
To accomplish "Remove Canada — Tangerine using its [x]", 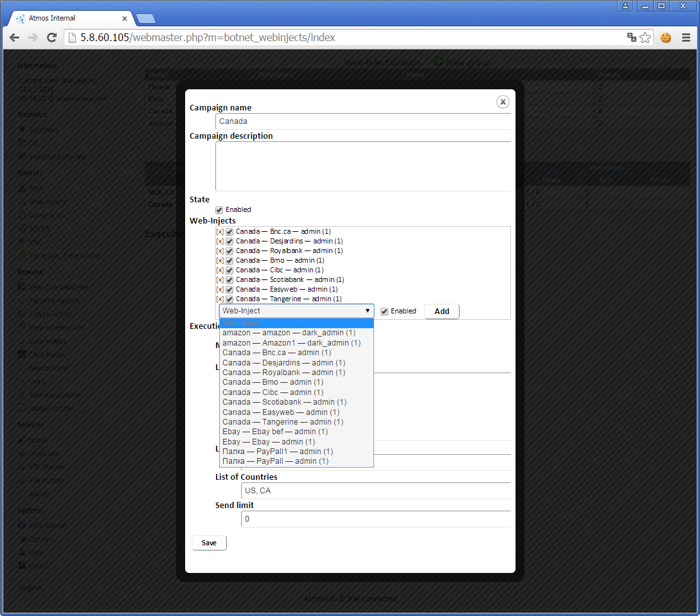I will 220,299.
